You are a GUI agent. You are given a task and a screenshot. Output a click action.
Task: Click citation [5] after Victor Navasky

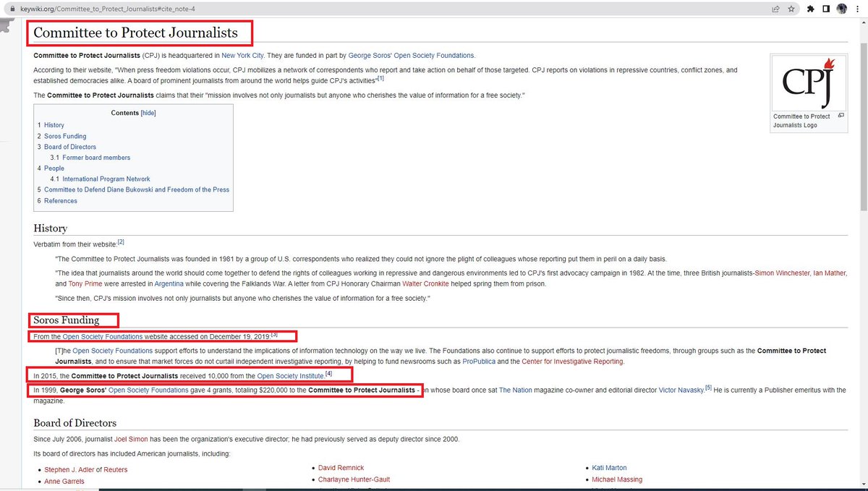coord(709,388)
